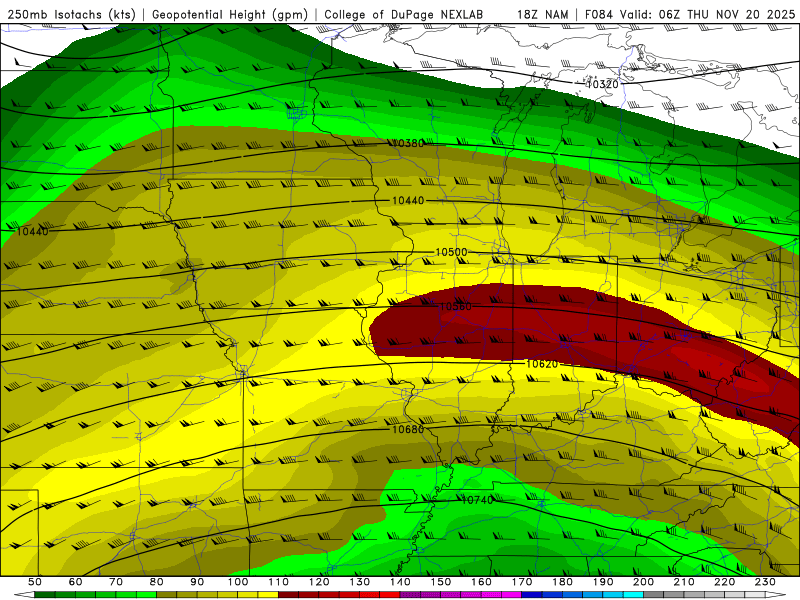Click the 140 value on the color scale

401,582
